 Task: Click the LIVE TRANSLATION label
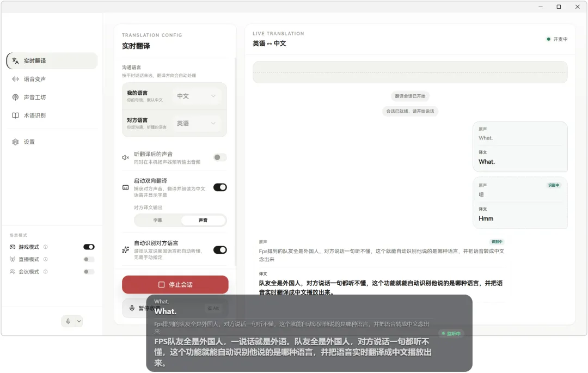(278, 34)
